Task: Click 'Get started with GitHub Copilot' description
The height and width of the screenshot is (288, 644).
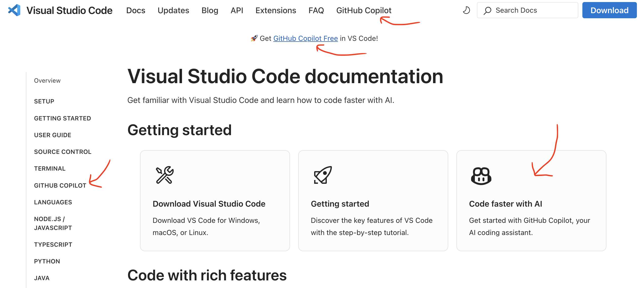Action: pos(530,226)
